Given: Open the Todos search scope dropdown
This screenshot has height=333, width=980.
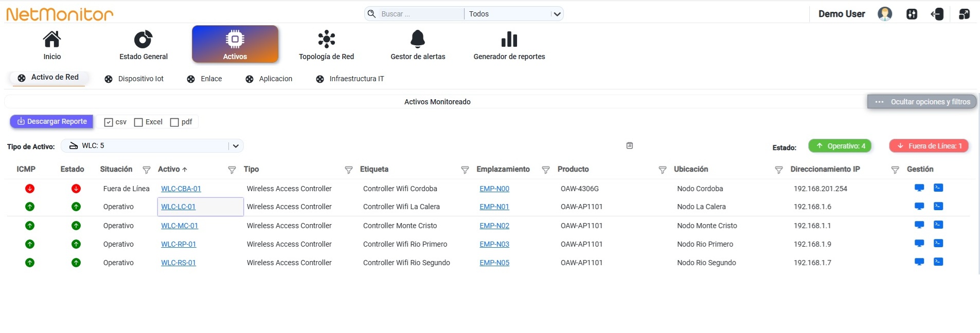Looking at the screenshot, I should point(514,14).
